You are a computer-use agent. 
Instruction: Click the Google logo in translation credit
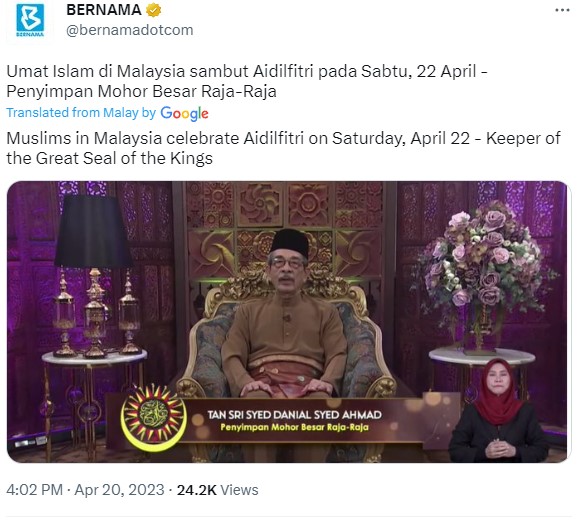pos(184,113)
